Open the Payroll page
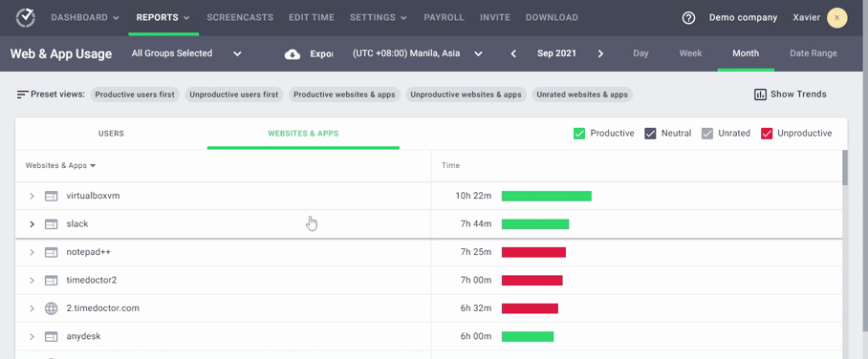868x359 pixels. pos(444,18)
